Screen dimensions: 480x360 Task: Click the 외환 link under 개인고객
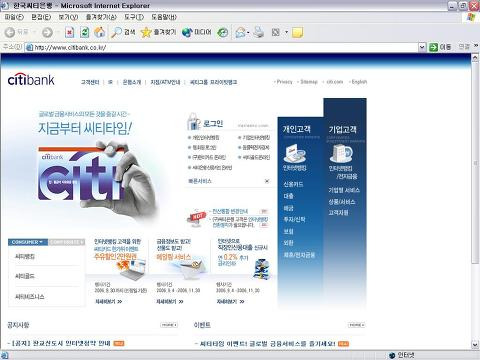pyautogui.click(x=288, y=243)
